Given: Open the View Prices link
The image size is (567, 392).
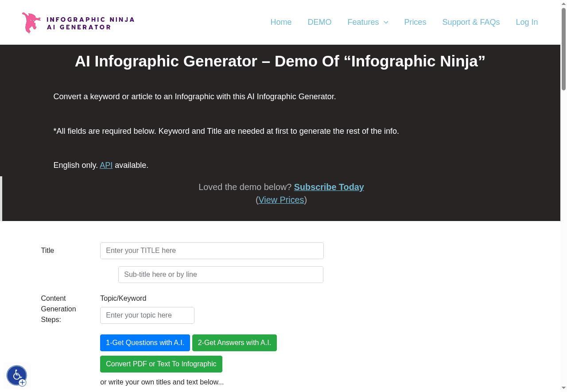Looking at the screenshot, I should tap(281, 200).
